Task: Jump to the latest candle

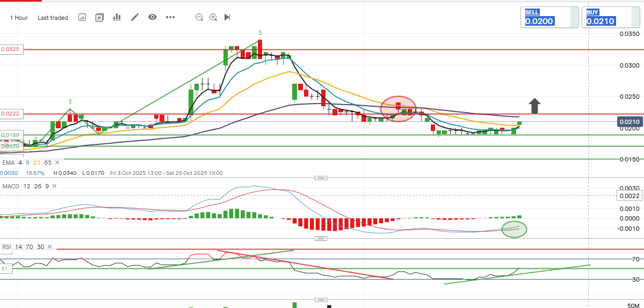Action: (227, 17)
